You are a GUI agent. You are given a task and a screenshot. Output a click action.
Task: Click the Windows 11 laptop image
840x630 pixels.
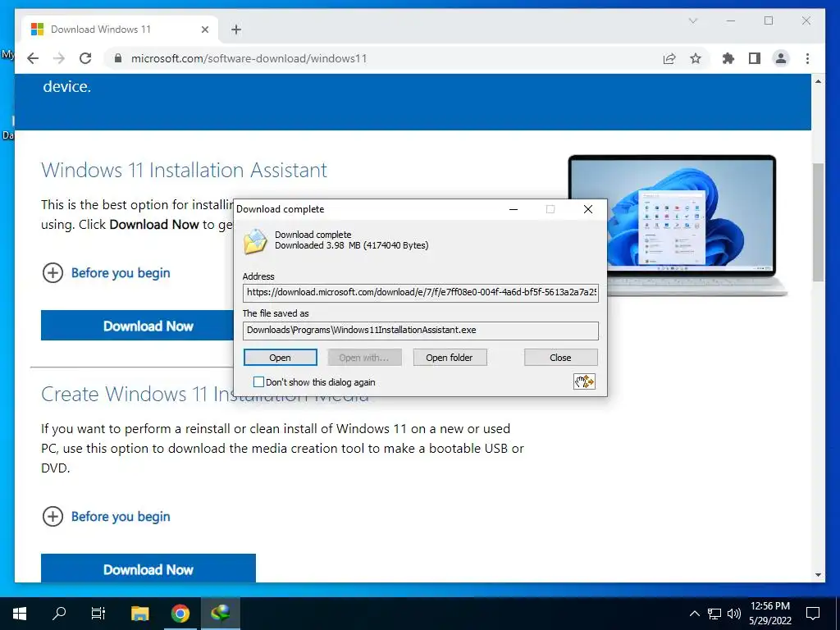676,225
